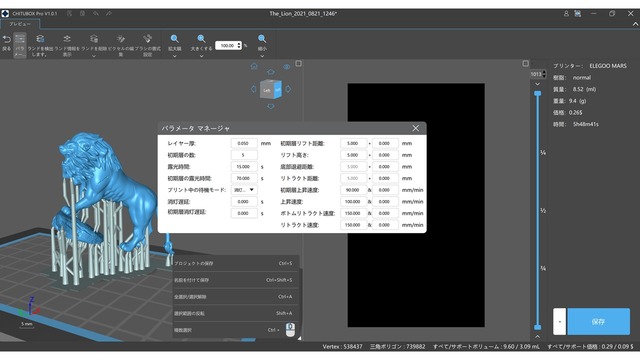Screen dimensions: 640x360
Task: Click the down arrow below view cube
Action: point(271,107)
